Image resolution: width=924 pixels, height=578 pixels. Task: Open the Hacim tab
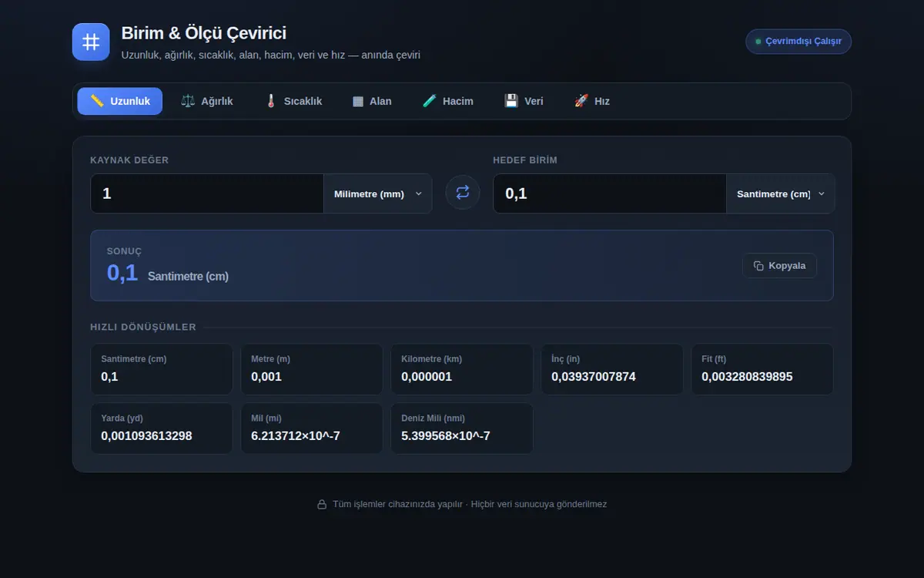[448, 101]
